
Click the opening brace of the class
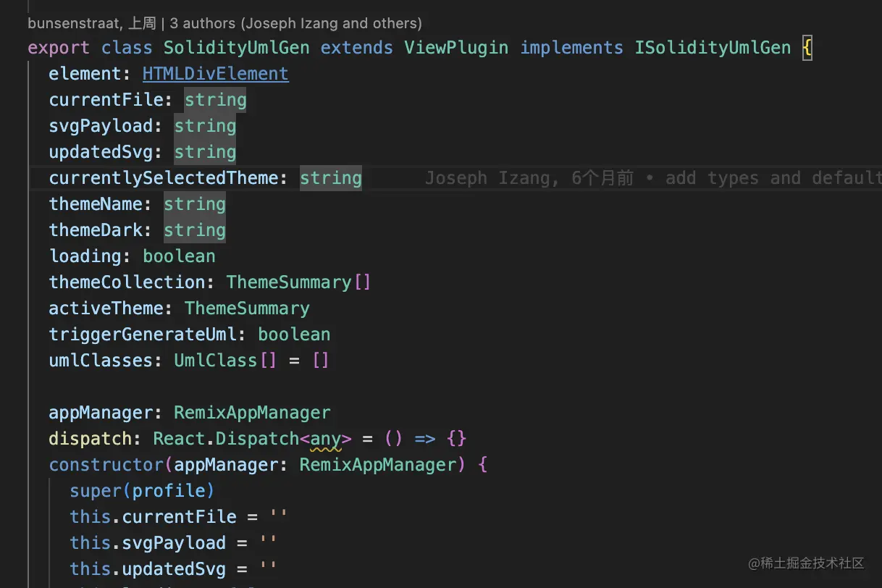pos(807,48)
